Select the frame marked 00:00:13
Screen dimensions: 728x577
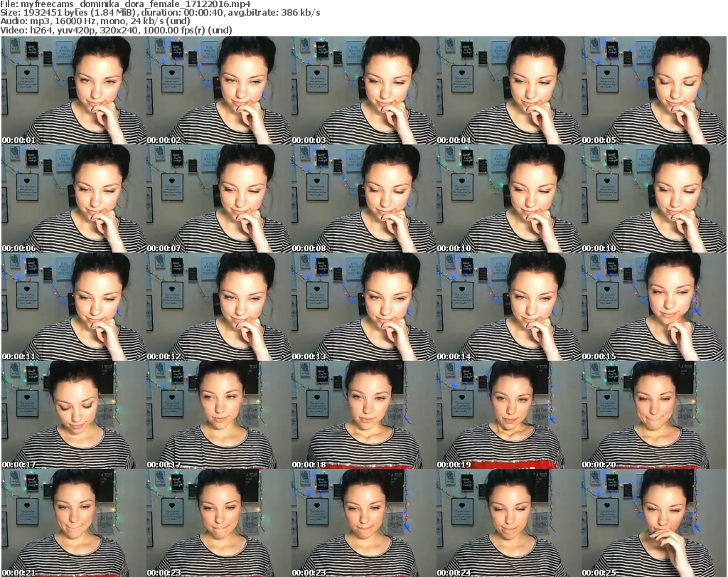(364, 307)
